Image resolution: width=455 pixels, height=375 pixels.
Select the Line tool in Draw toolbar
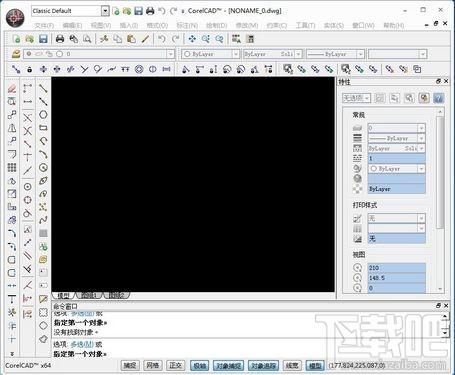[x=43, y=88]
